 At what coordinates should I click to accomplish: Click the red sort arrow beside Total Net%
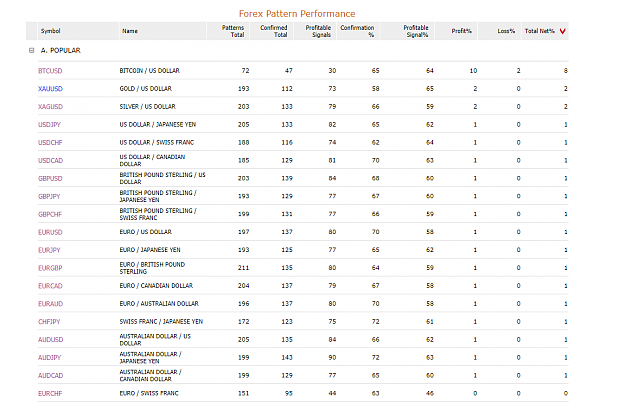click(x=562, y=31)
